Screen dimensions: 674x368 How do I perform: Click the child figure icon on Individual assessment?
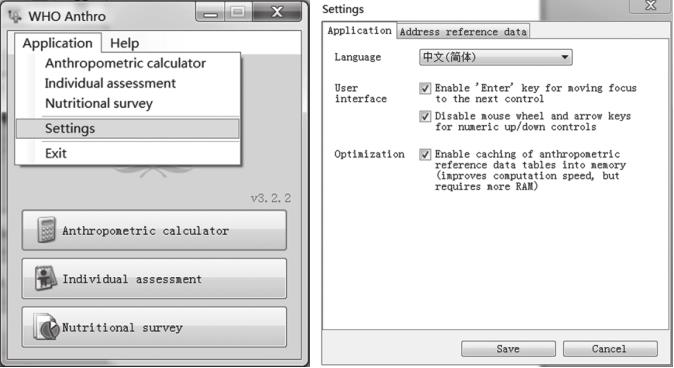(46, 279)
